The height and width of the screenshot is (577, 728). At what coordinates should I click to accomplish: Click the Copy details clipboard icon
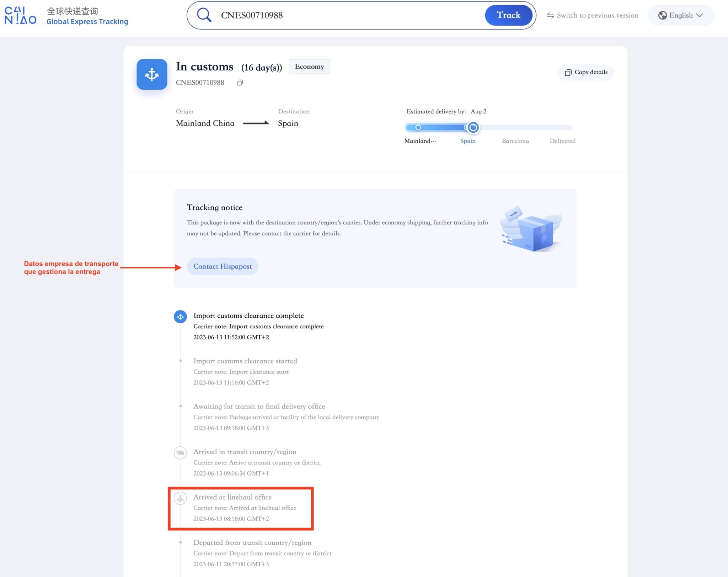click(x=567, y=72)
